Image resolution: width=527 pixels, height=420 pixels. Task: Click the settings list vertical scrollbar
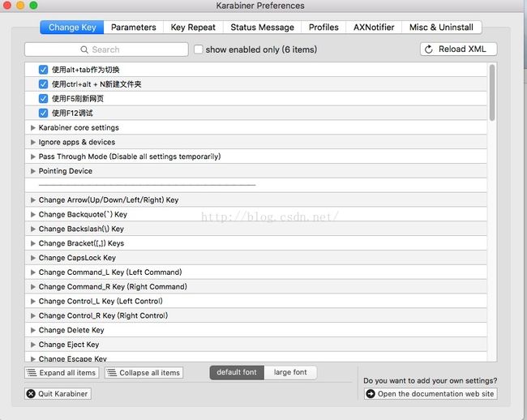point(492,92)
